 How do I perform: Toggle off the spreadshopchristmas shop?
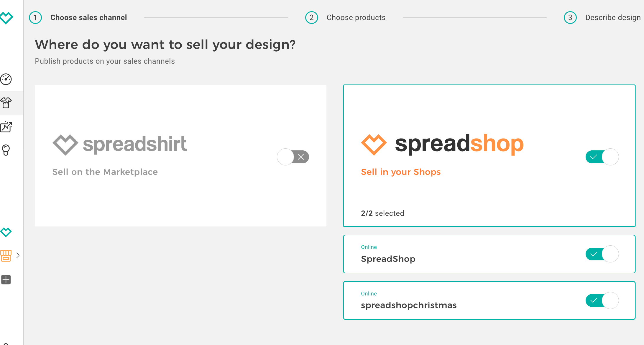pos(602,300)
